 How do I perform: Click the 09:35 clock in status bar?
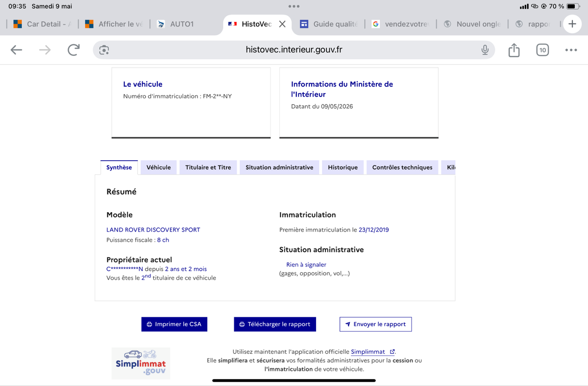(17, 6)
